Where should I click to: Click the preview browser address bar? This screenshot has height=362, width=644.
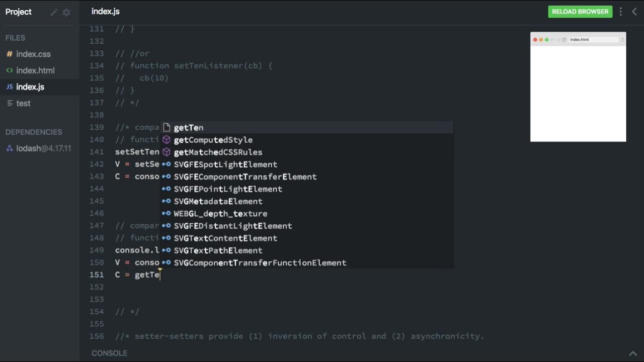(x=593, y=40)
